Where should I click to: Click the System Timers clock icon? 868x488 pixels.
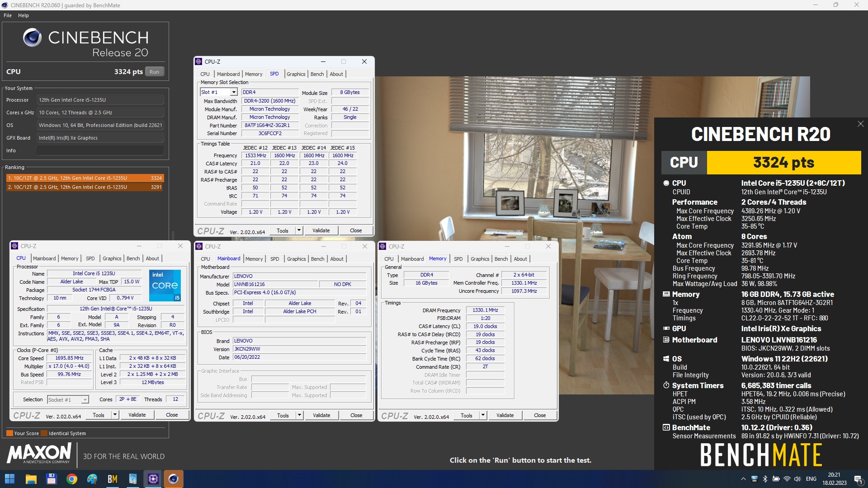pos(666,385)
